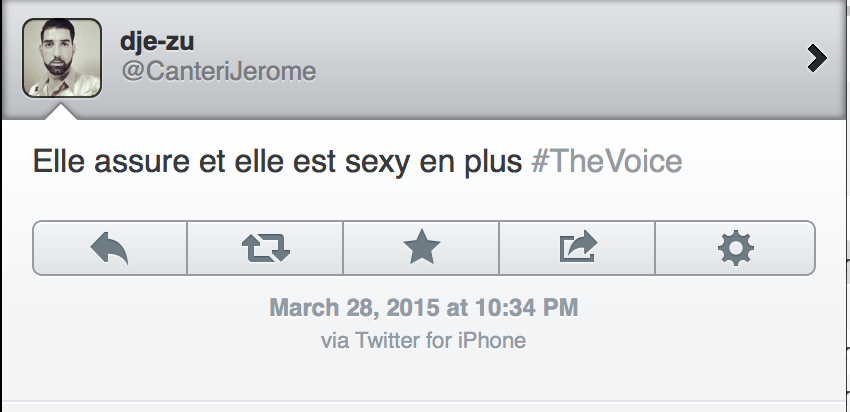Click the word "iPhone" in the source line
The width and height of the screenshot is (850, 412).
(x=491, y=340)
